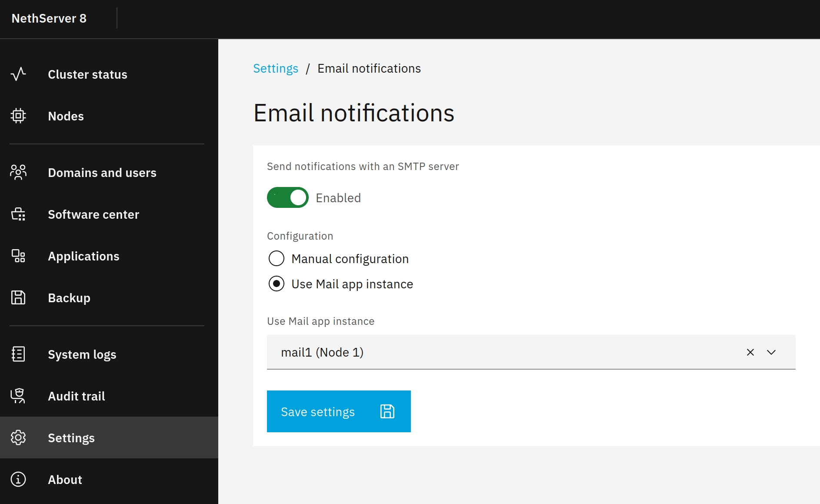Click the NethServer 8 header title

(49, 19)
